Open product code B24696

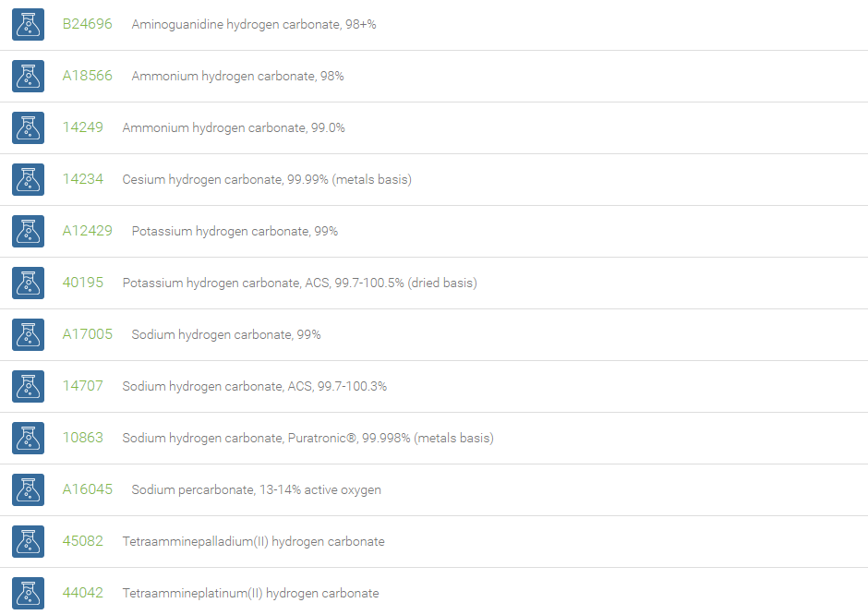click(87, 24)
